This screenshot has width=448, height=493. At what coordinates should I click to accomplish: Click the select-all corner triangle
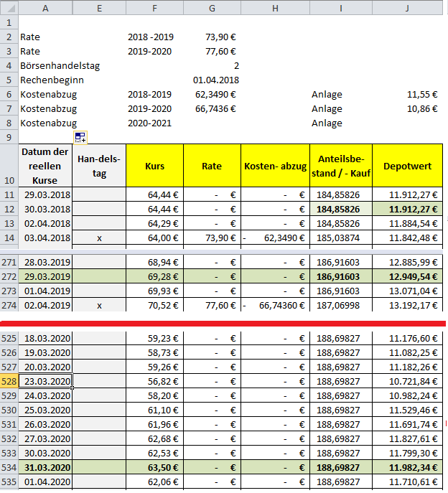coord(11,8)
